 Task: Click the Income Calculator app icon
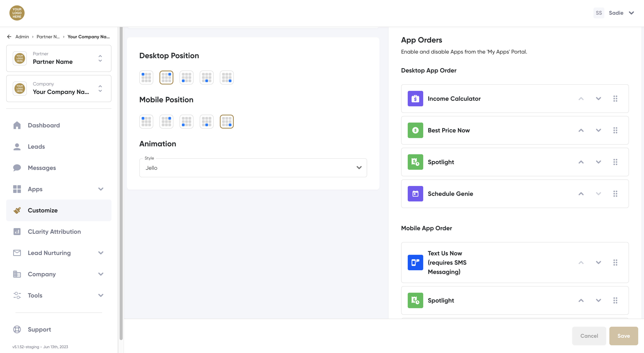[415, 98]
